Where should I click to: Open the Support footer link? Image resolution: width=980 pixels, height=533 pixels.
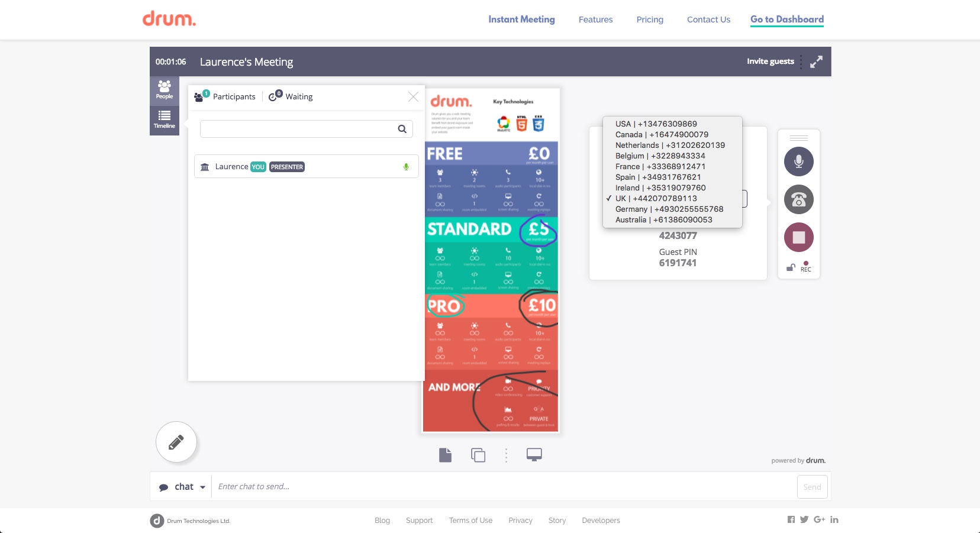419,521
